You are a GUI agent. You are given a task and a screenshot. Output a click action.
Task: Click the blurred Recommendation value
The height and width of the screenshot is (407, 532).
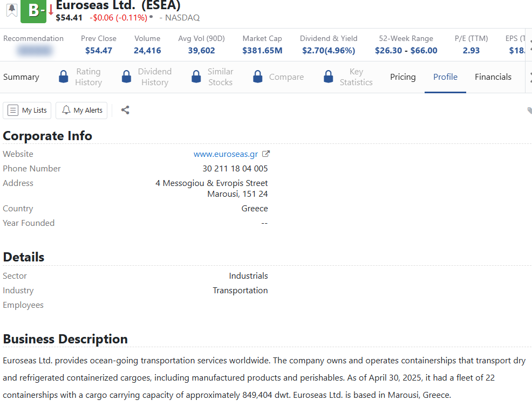click(x=35, y=51)
